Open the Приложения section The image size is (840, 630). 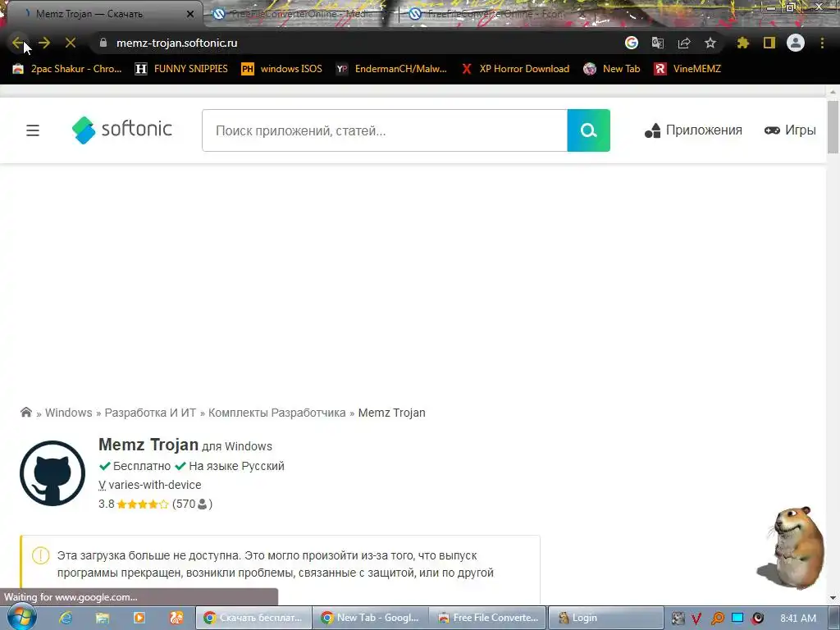coord(693,130)
